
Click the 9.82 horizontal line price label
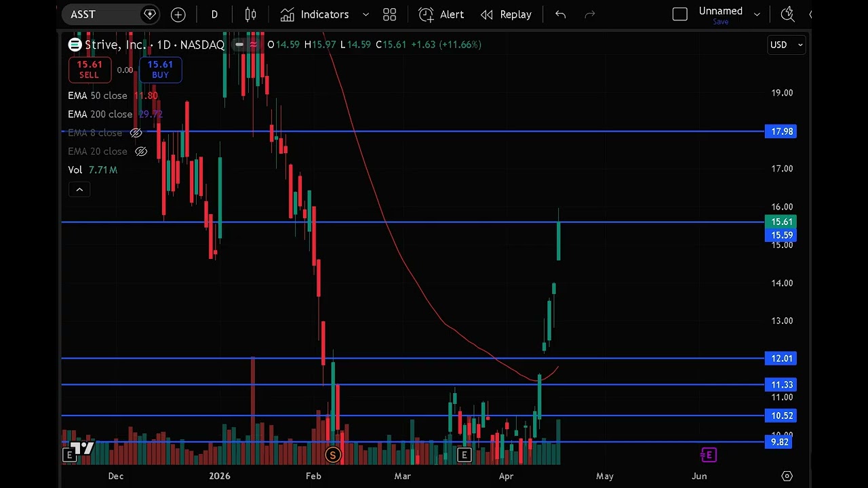point(779,442)
